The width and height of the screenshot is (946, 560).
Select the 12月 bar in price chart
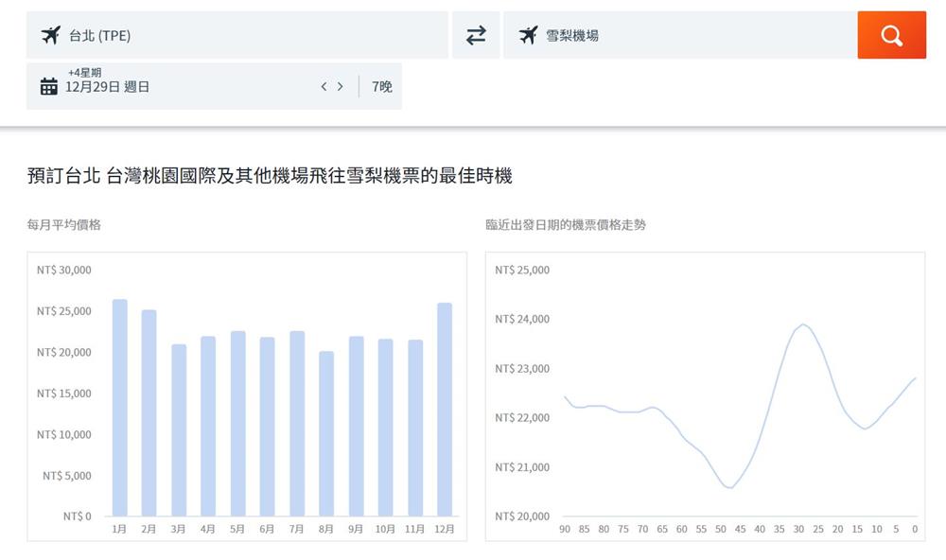(445, 410)
